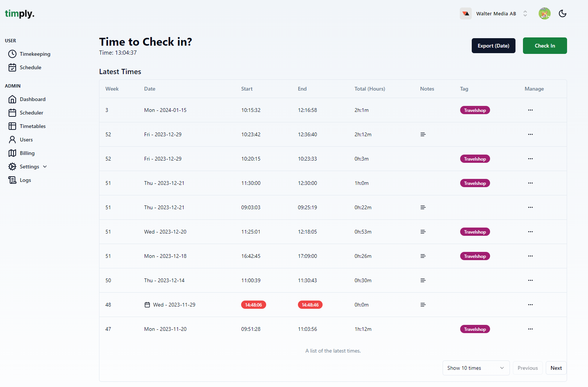
Task: Open the Show 10 times dropdown
Action: 476,368
